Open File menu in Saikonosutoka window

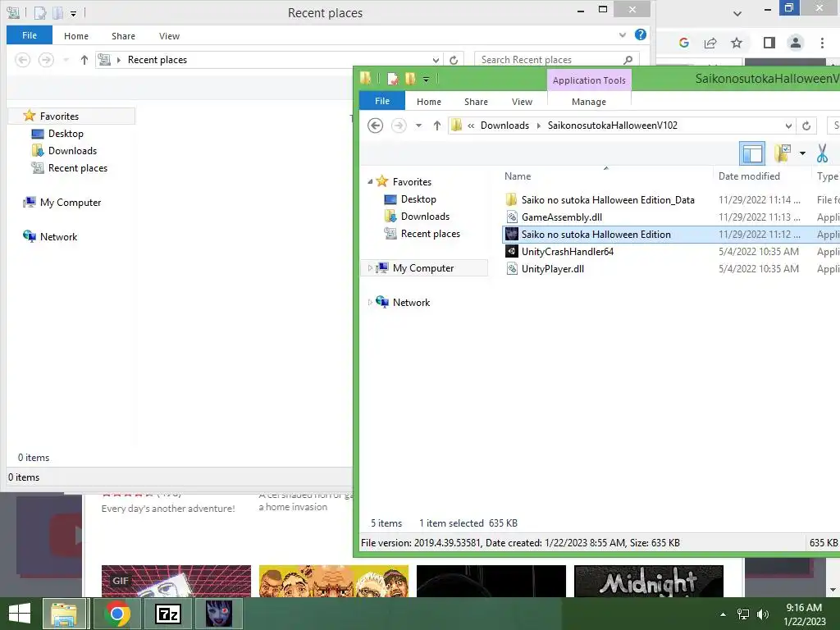(382, 101)
